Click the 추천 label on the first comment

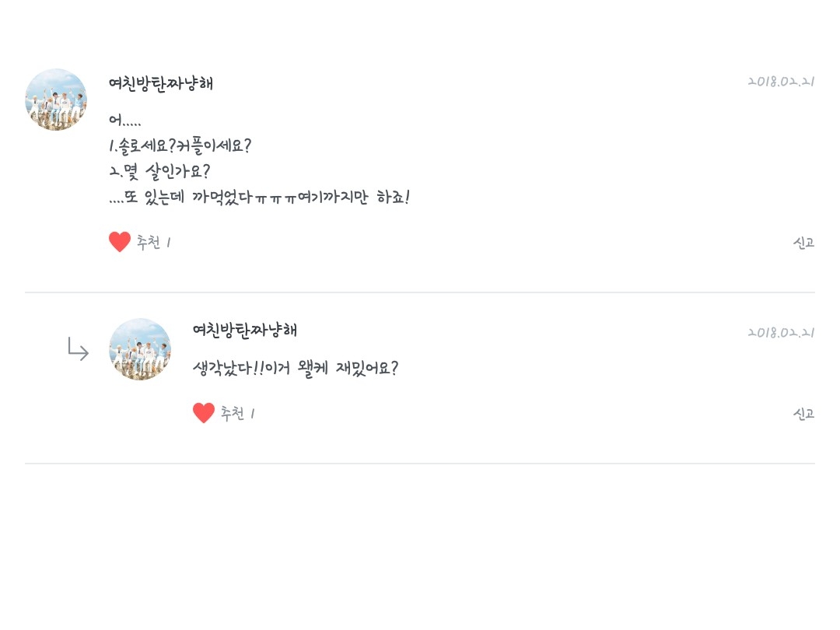(x=149, y=243)
